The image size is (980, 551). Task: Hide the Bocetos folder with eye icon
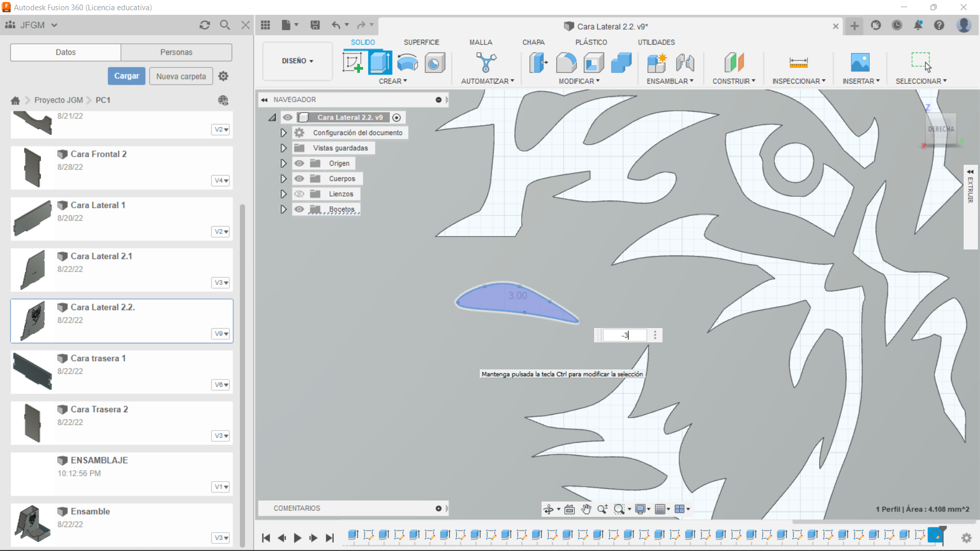point(299,209)
